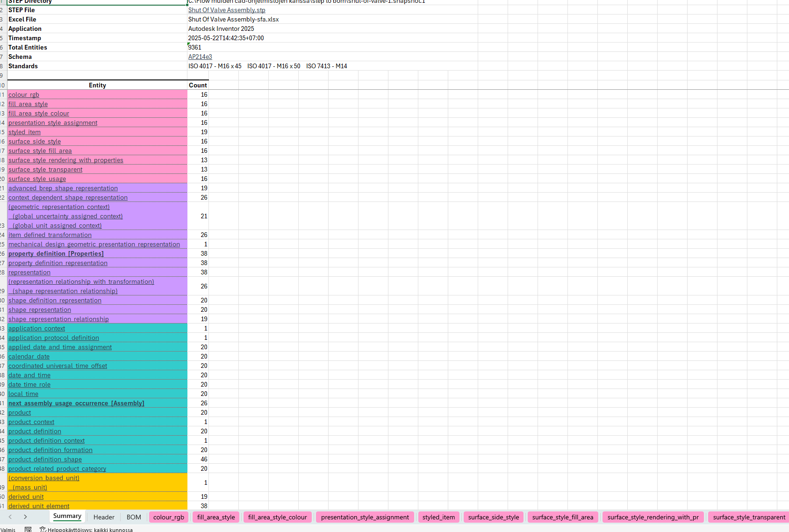
Task: Switch to the colour_rgb sheet tab
Action: coord(169,517)
